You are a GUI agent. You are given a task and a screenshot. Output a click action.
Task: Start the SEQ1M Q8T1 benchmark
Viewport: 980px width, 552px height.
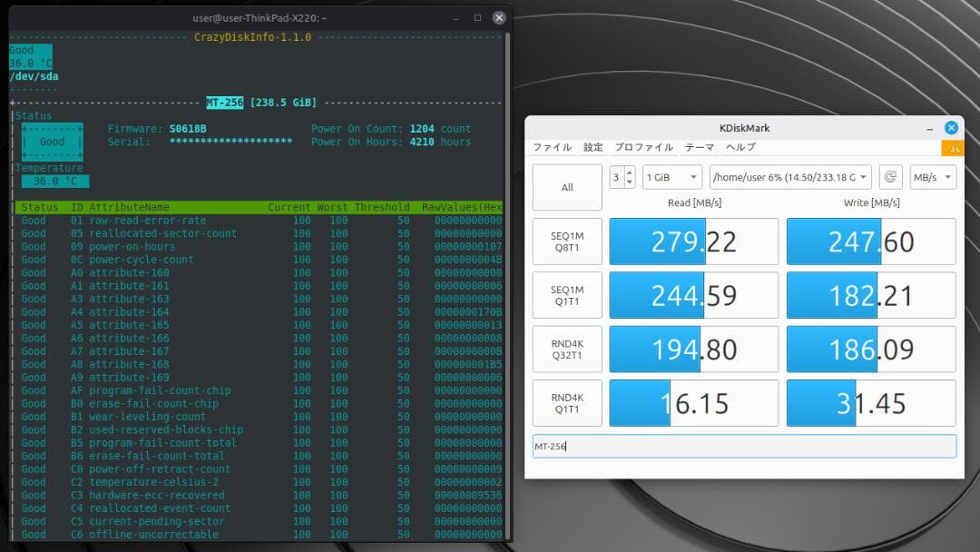pos(567,241)
